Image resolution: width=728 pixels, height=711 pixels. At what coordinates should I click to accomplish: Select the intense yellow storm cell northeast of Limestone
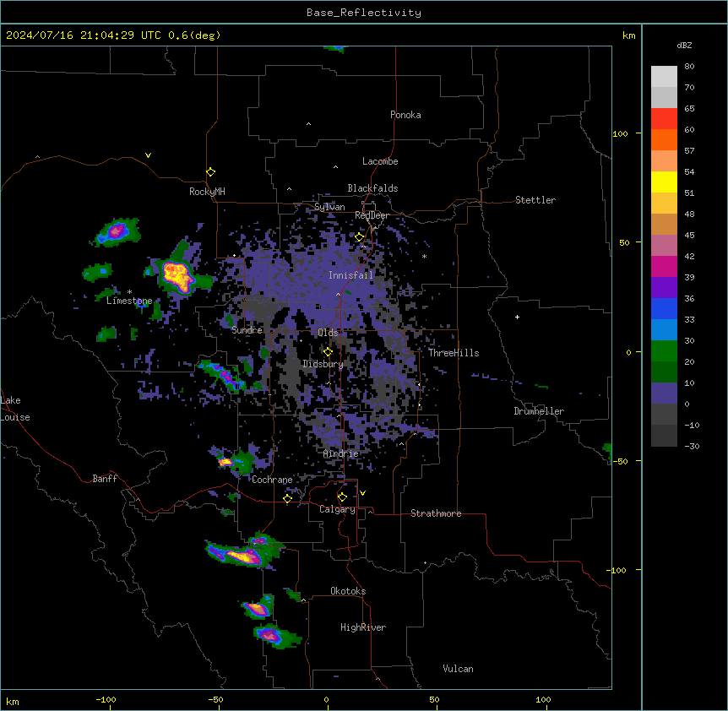pos(177,277)
